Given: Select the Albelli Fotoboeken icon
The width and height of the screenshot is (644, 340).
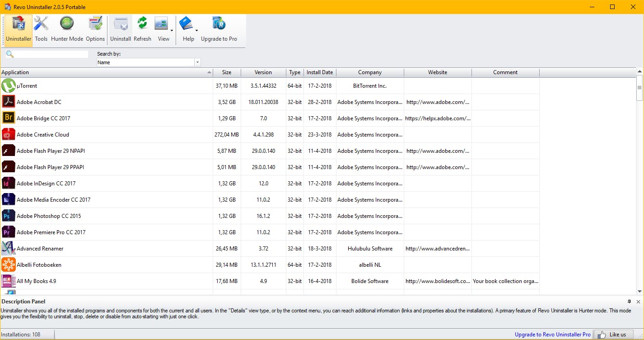Looking at the screenshot, I should click(x=9, y=265).
